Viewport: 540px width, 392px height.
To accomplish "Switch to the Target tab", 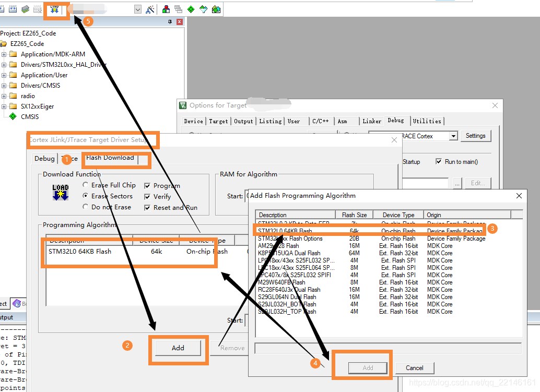I will click(218, 121).
